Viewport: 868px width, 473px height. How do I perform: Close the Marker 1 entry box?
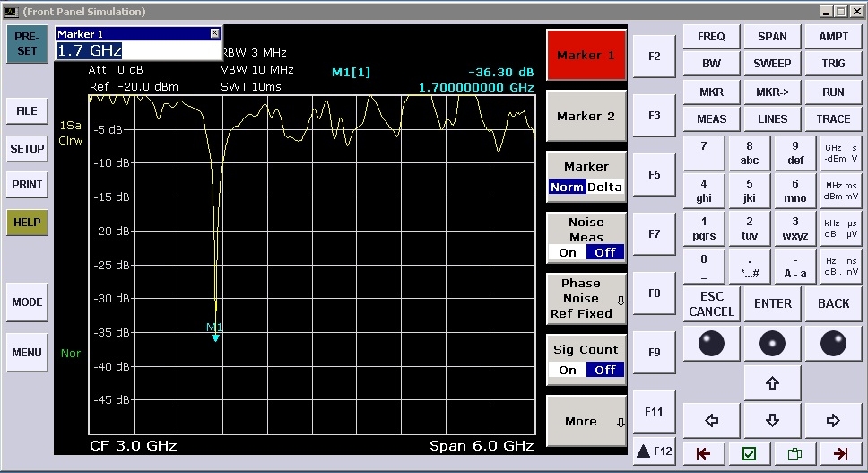pyautogui.click(x=215, y=33)
